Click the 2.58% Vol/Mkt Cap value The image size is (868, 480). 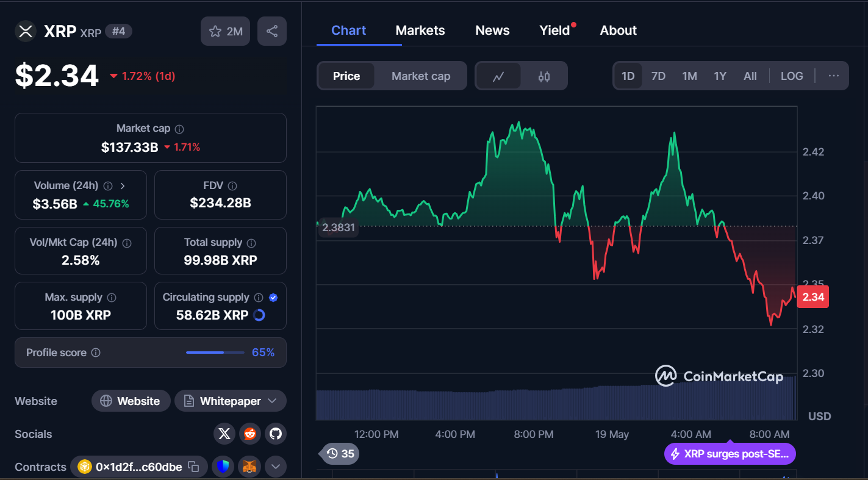81,260
